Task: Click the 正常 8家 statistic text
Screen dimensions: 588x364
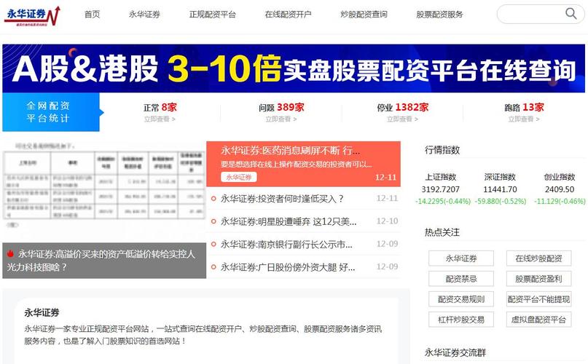Action: 160,108
